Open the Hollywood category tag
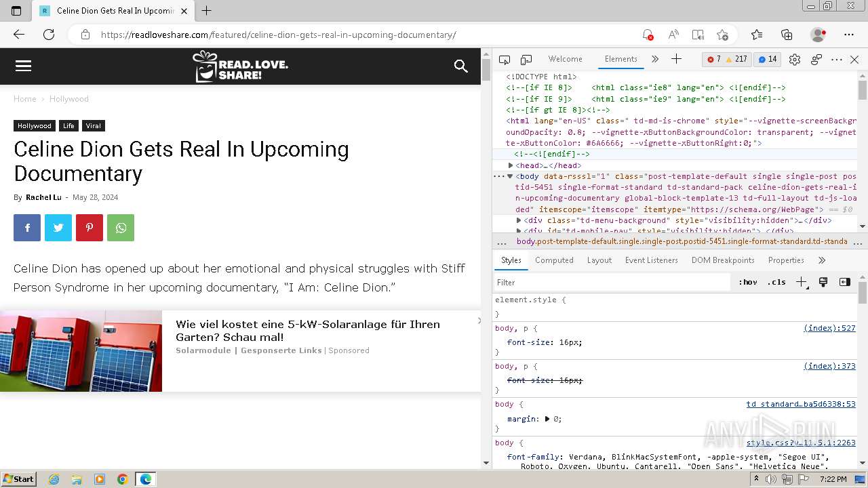This screenshot has width=868, height=488. click(35, 126)
